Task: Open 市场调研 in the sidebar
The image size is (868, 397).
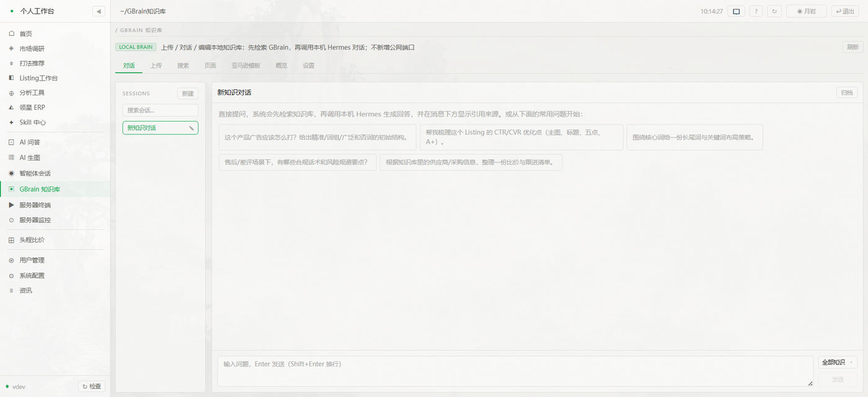Action: (55, 48)
